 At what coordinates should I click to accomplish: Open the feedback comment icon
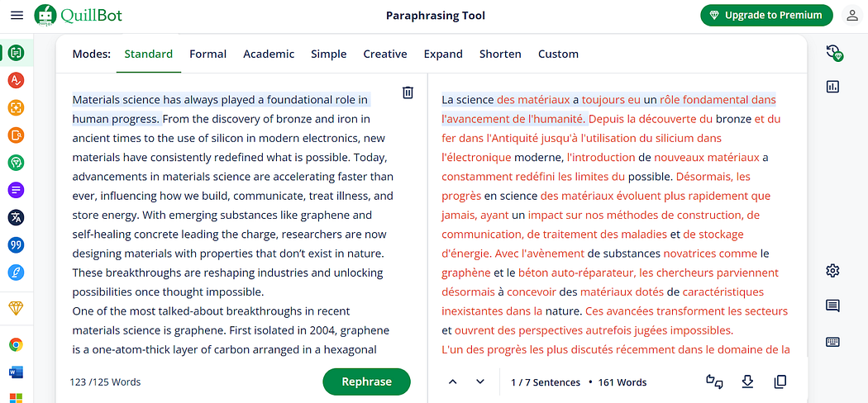point(832,306)
